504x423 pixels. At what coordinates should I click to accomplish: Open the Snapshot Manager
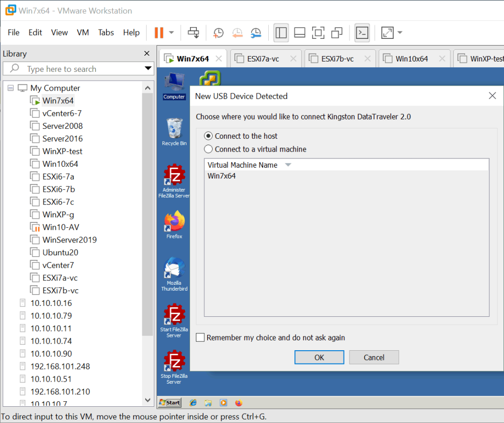[256, 32]
